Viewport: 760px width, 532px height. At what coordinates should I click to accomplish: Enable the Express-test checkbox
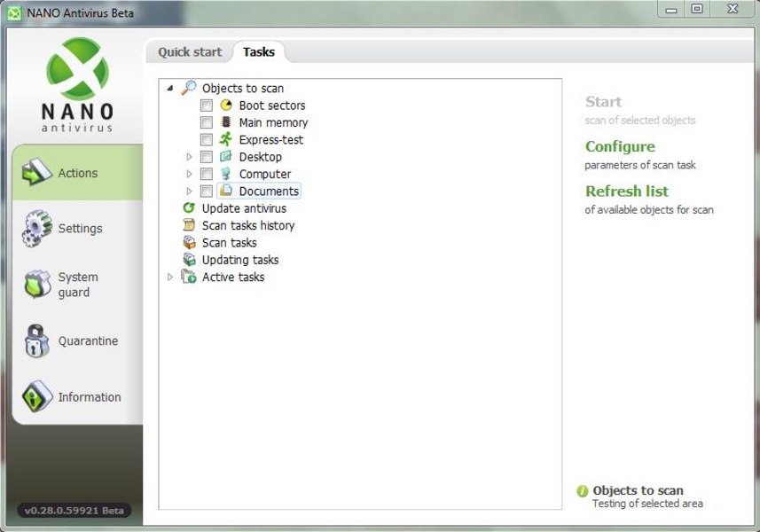point(207,139)
